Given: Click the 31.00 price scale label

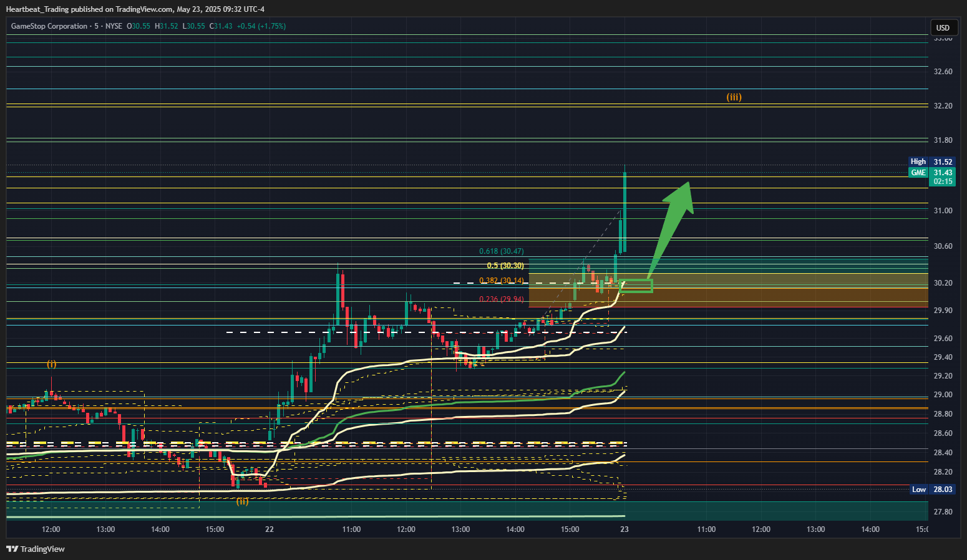Looking at the screenshot, I should [943, 211].
